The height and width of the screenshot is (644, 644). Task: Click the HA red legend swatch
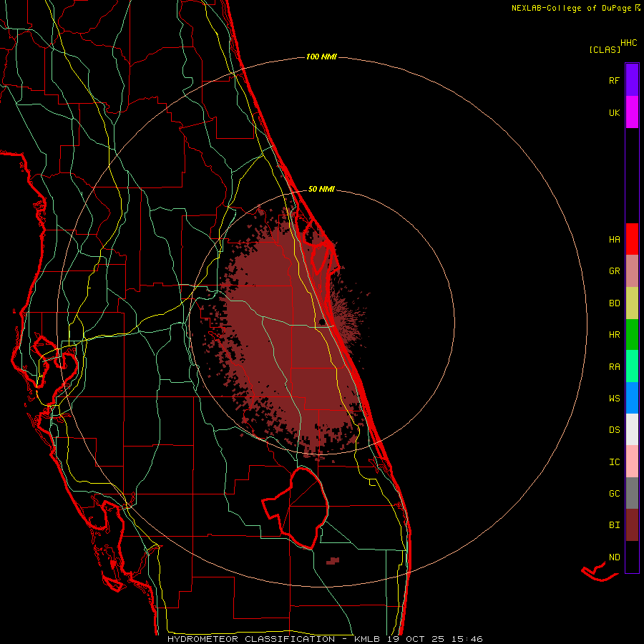tap(632, 239)
